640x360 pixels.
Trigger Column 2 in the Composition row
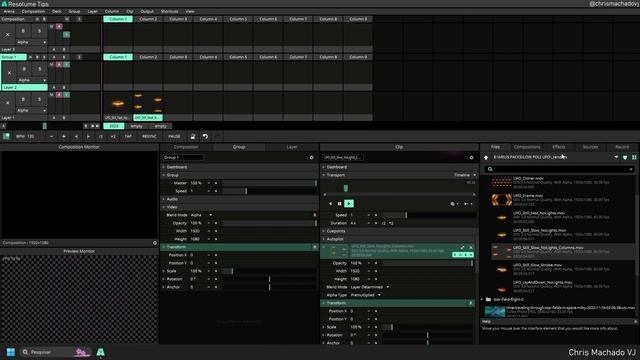pos(148,19)
